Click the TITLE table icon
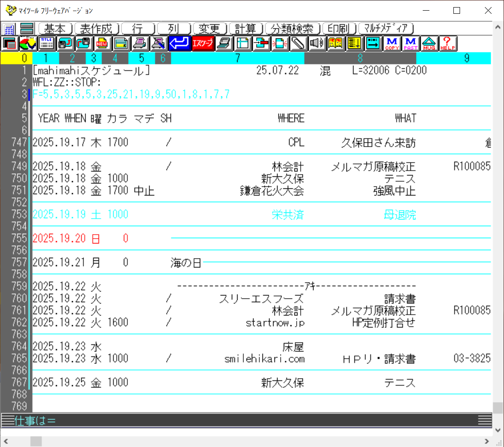Image resolution: width=504 pixels, height=447 pixels. pos(46,43)
